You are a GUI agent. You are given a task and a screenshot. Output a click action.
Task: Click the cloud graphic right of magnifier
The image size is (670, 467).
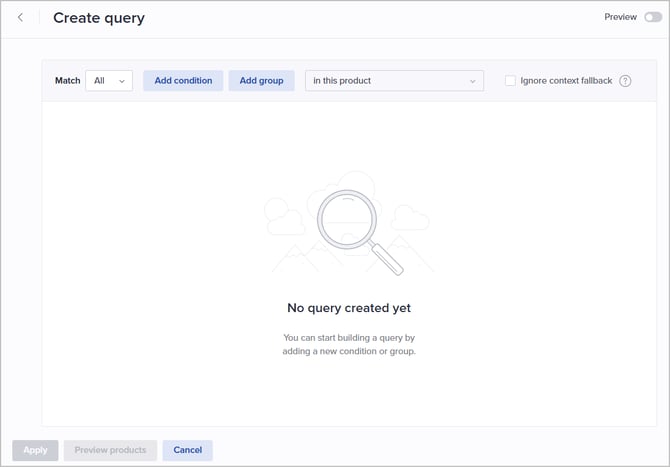(411, 217)
